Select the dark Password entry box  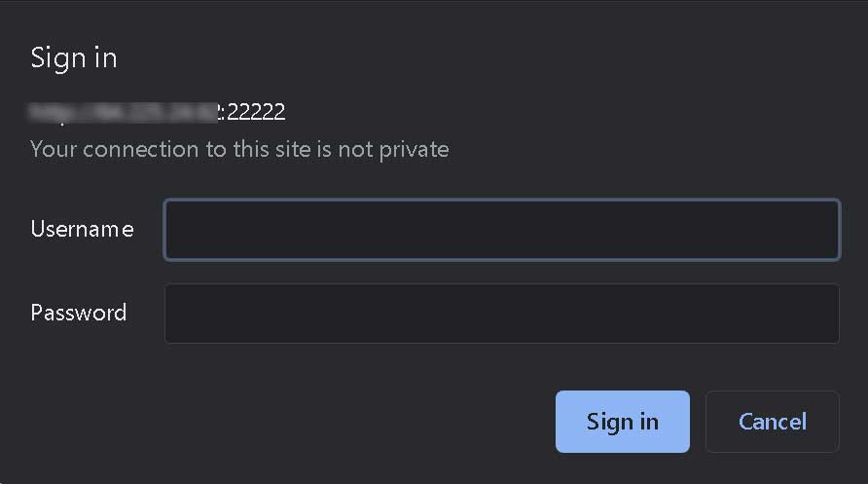501,314
